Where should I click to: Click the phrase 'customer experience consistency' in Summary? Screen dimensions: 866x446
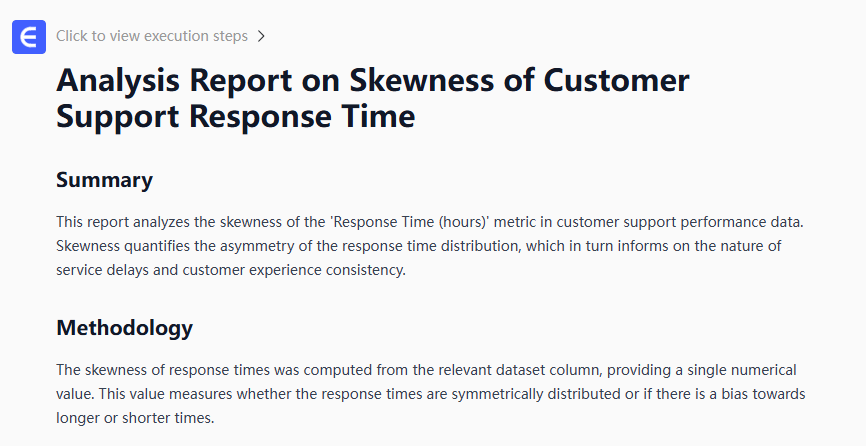pyautogui.click(x=303, y=270)
